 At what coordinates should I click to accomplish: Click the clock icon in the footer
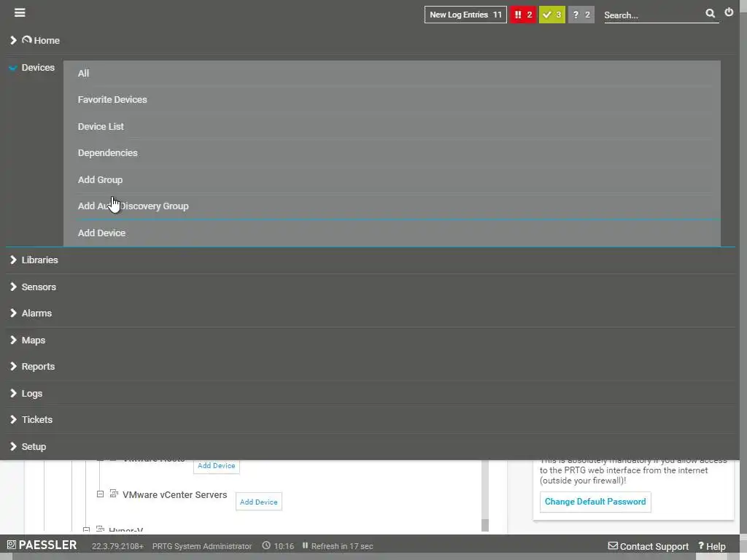click(266, 545)
